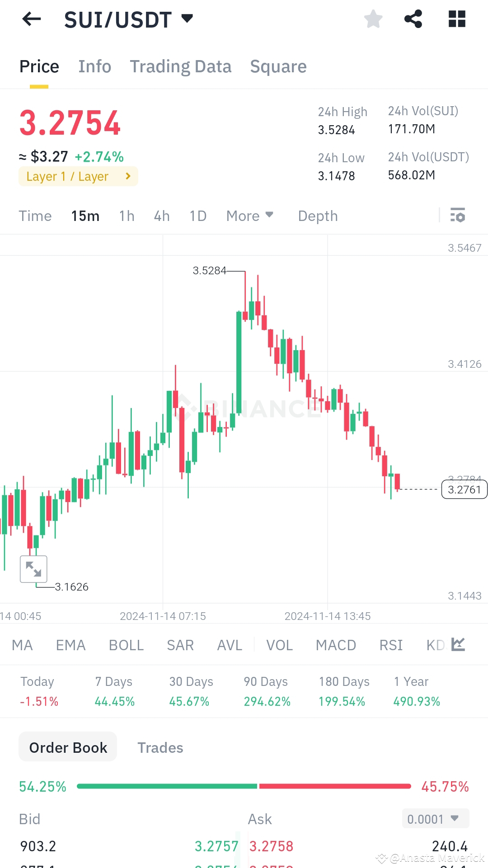
Task: Switch to the Trades tab
Action: 160,748
